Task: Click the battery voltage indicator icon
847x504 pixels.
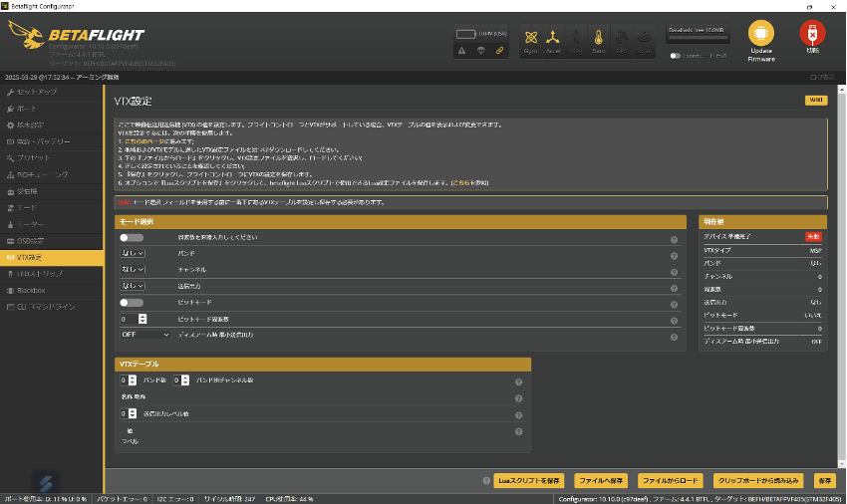Action: (x=465, y=34)
